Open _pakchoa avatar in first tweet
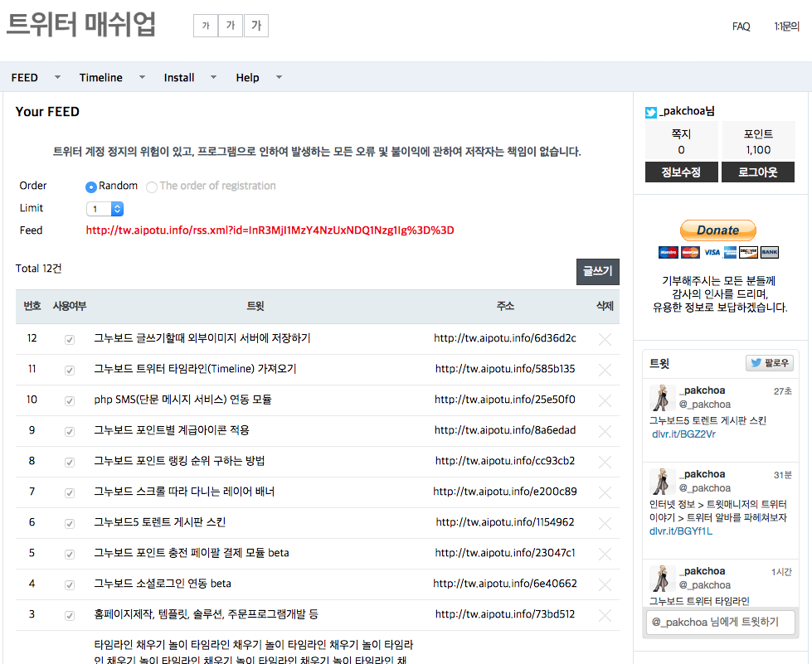The image size is (812, 664). pos(661,398)
